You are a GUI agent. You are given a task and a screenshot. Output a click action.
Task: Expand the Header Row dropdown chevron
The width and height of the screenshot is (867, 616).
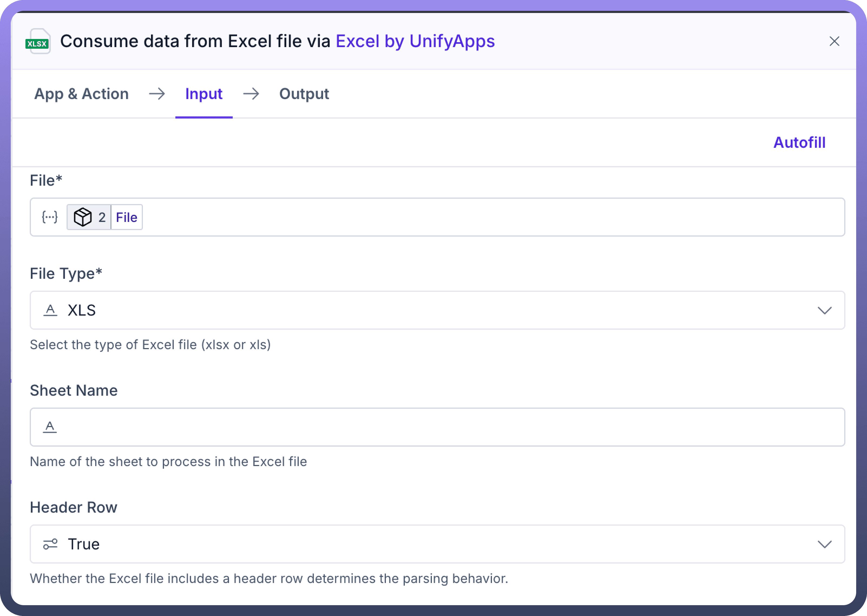coord(825,544)
